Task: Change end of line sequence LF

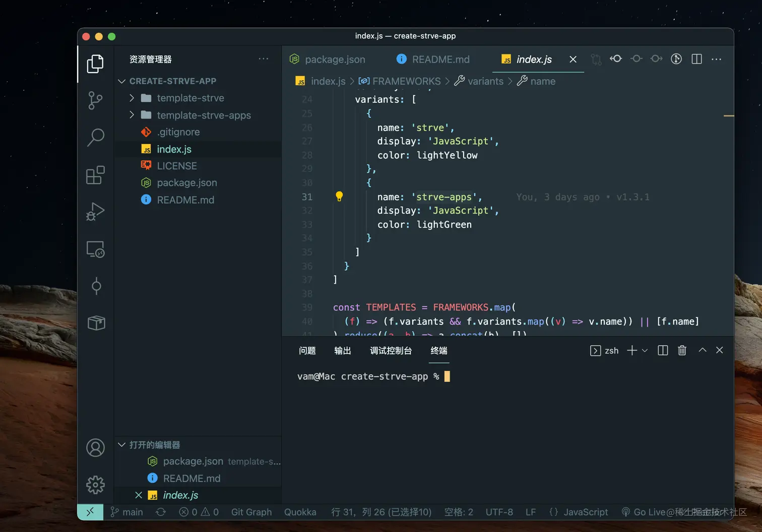Action: [531, 512]
